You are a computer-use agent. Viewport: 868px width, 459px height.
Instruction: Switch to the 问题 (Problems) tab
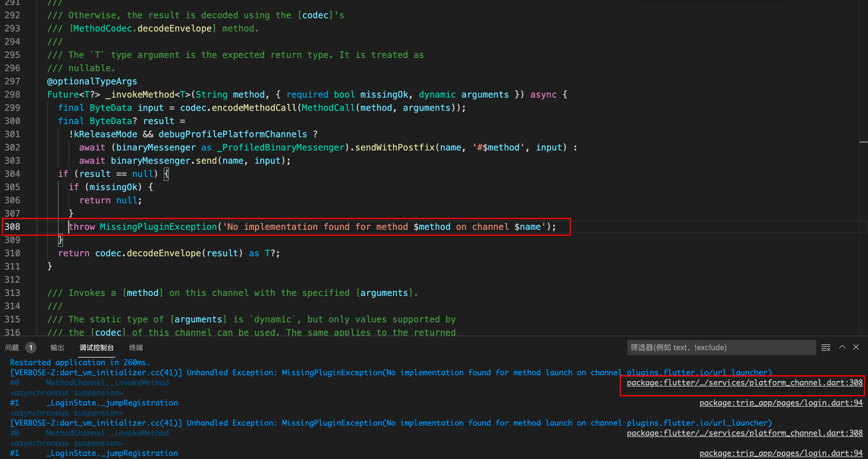click(12, 348)
